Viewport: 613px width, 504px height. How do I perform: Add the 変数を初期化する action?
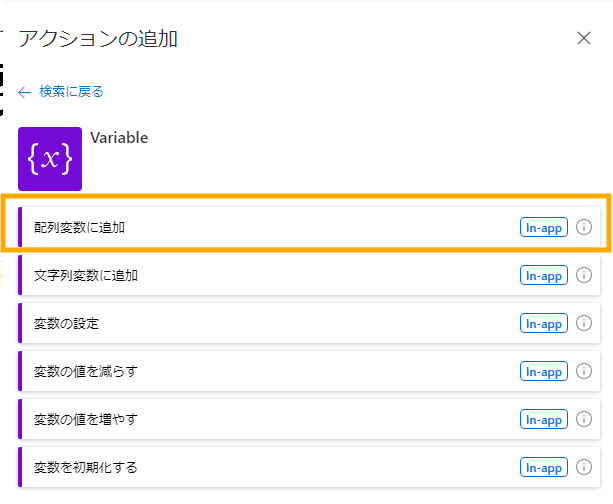click(x=309, y=467)
